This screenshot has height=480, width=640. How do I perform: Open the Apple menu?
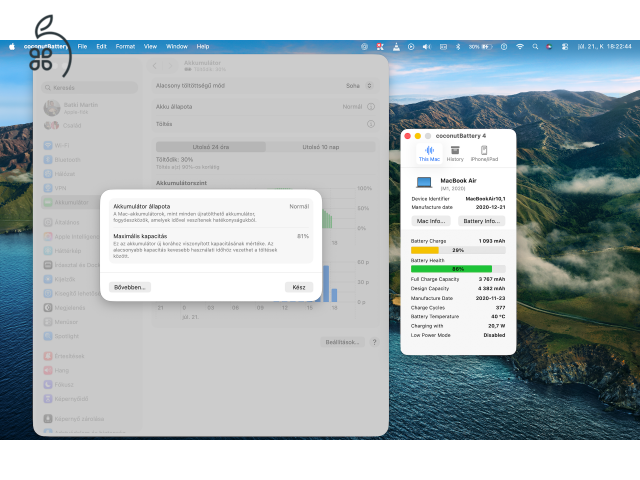point(12,47)
